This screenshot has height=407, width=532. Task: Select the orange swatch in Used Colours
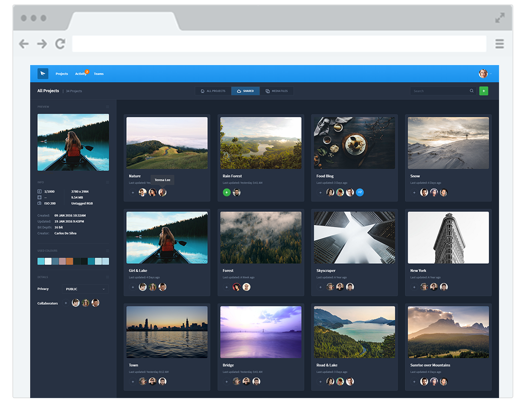click(69, 261)
